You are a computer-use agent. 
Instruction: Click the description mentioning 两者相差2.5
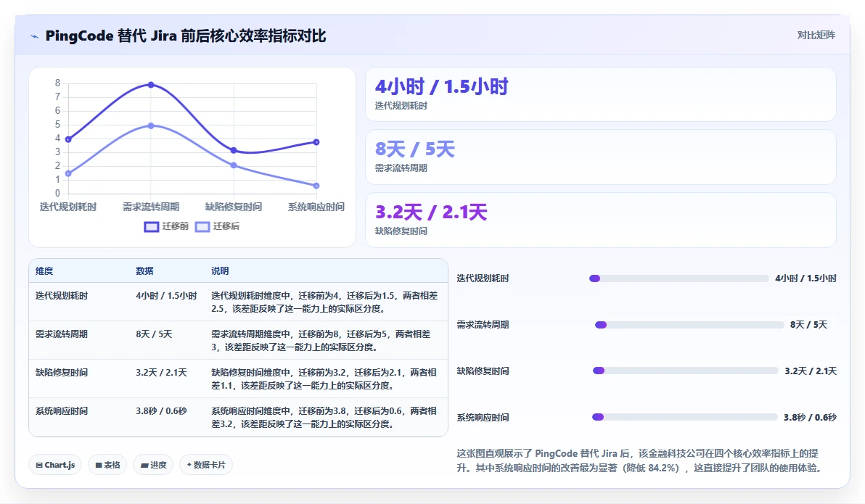(324, 302)
